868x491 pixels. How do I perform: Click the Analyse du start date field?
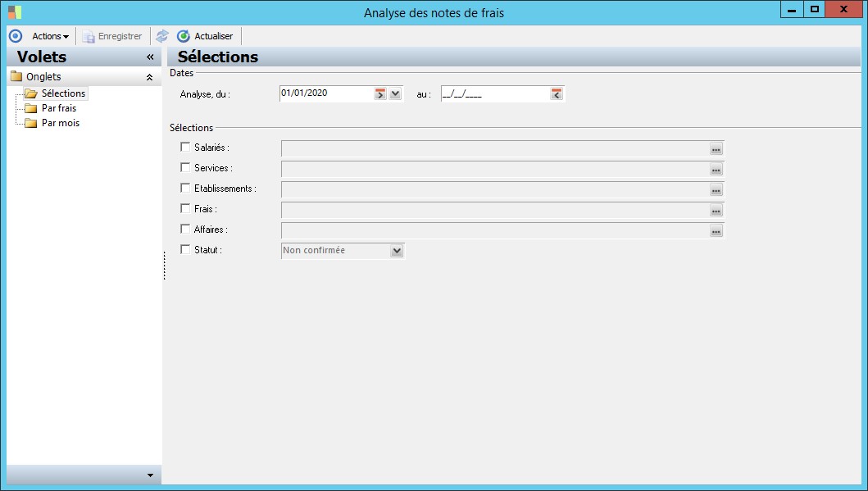pyautogui.click(x=326, y=93)
